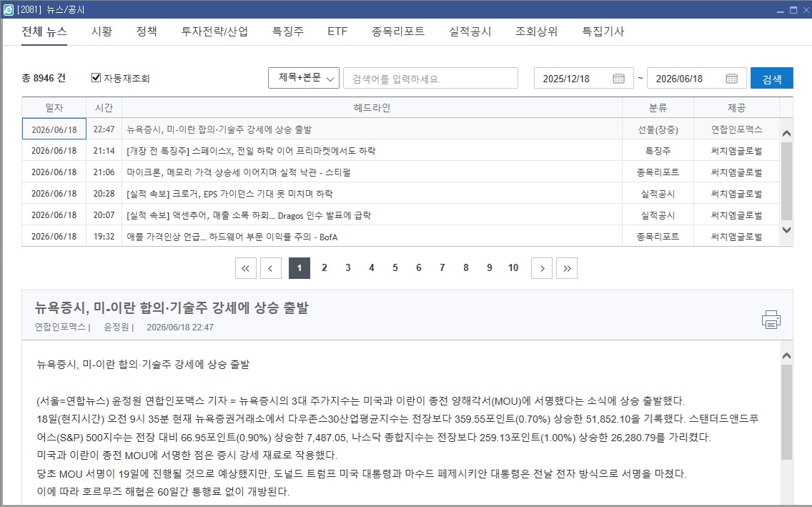Image resolution: width=812 pixels, height=507 pixels.
Task: Switch to the 조회상위 tab
Action: [536, 31]
